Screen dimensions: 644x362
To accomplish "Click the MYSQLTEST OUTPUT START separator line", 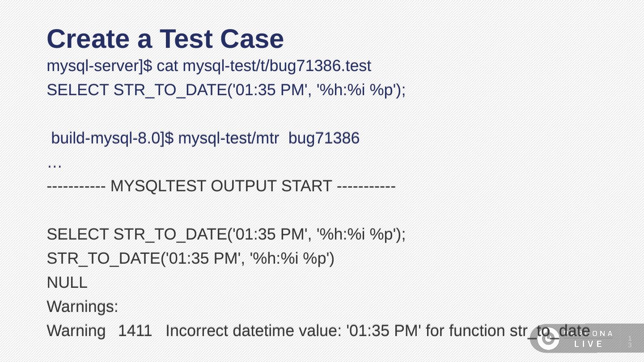I will (x=221, y=186).
